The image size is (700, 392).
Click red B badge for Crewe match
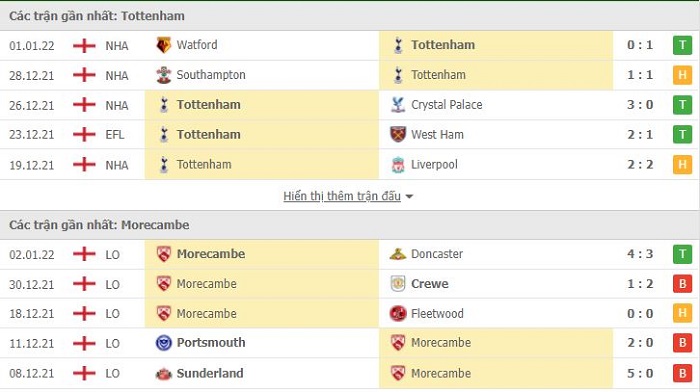click(682, 284)
